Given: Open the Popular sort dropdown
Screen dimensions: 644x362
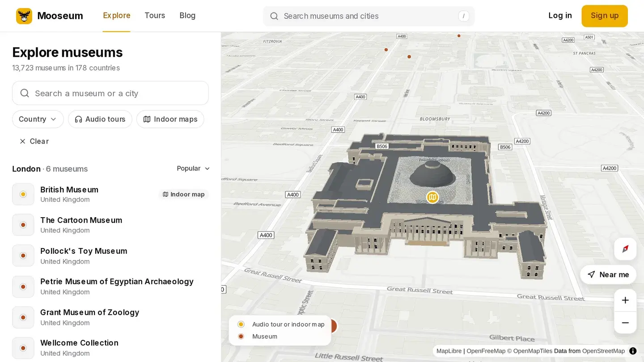Looking at the screenshot, I should click(x=193, y=168).
